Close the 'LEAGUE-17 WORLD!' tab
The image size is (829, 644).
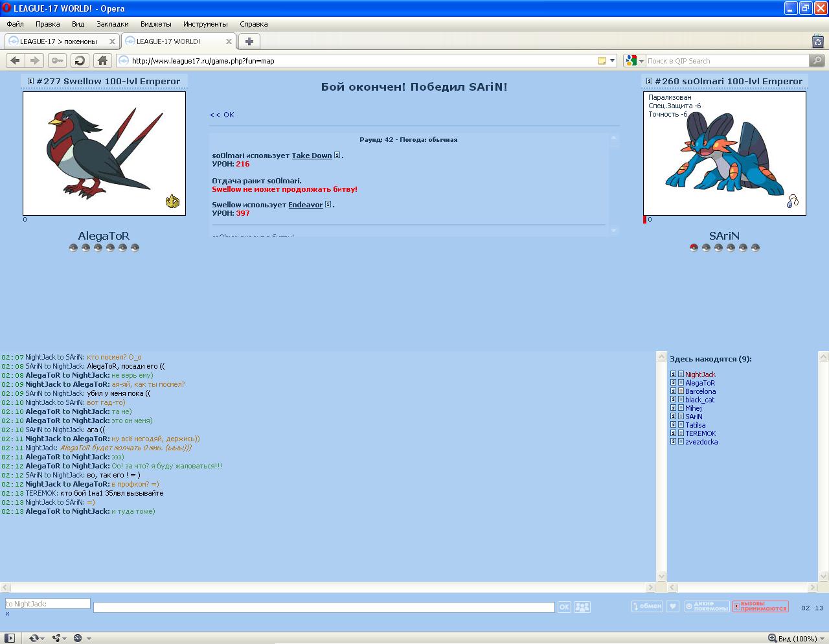229,41
